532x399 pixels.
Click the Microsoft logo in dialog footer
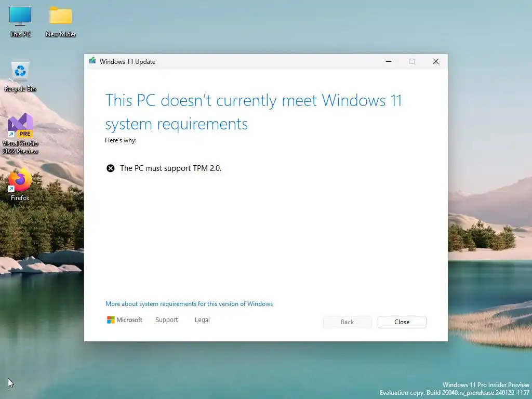(x=125, y=320)
